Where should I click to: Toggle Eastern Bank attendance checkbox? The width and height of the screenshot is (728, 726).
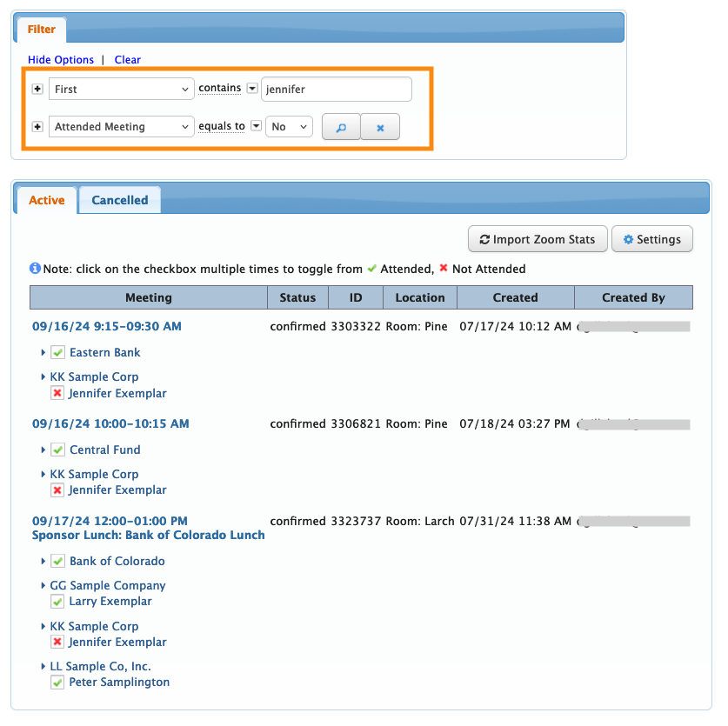[x=57, y=352]
